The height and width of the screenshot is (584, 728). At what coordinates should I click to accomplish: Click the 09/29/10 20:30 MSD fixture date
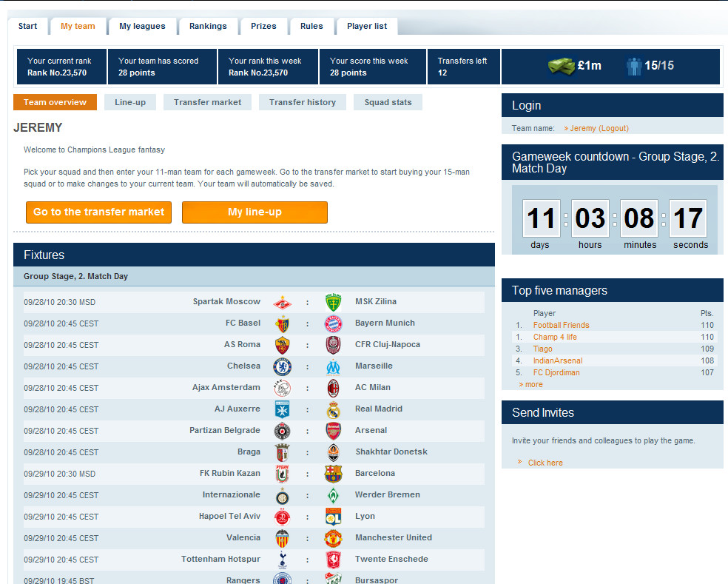coord(59,474)
